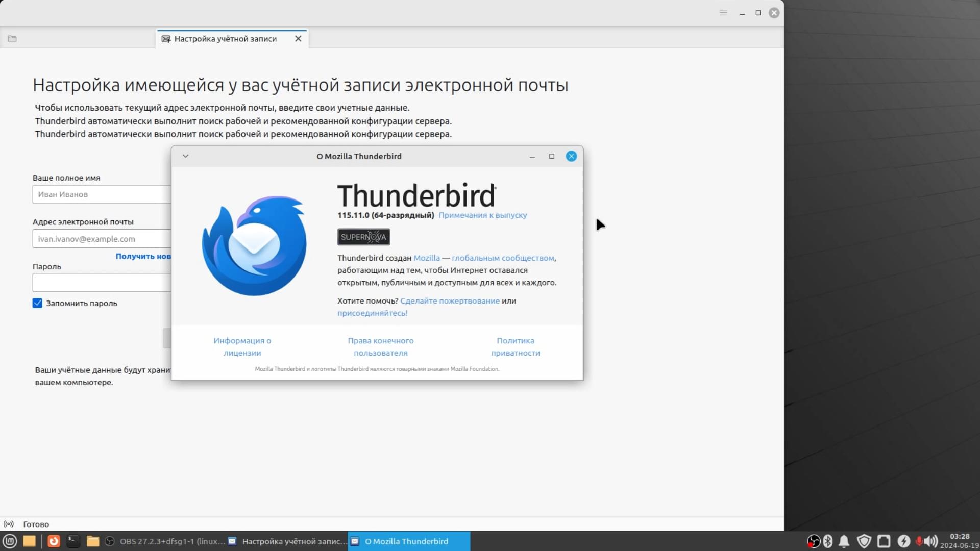This screenshot has height=551, width=980.
Task: Minimize the О Mozilla Thunderbird dialog
Action: click(x=532, y=156)
